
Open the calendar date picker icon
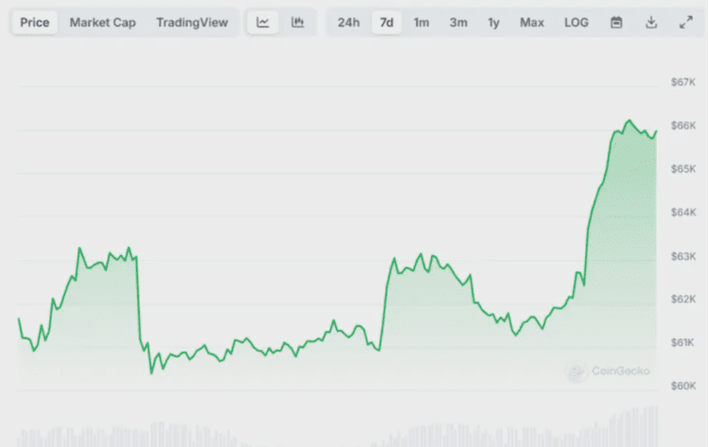pos(616,22)
